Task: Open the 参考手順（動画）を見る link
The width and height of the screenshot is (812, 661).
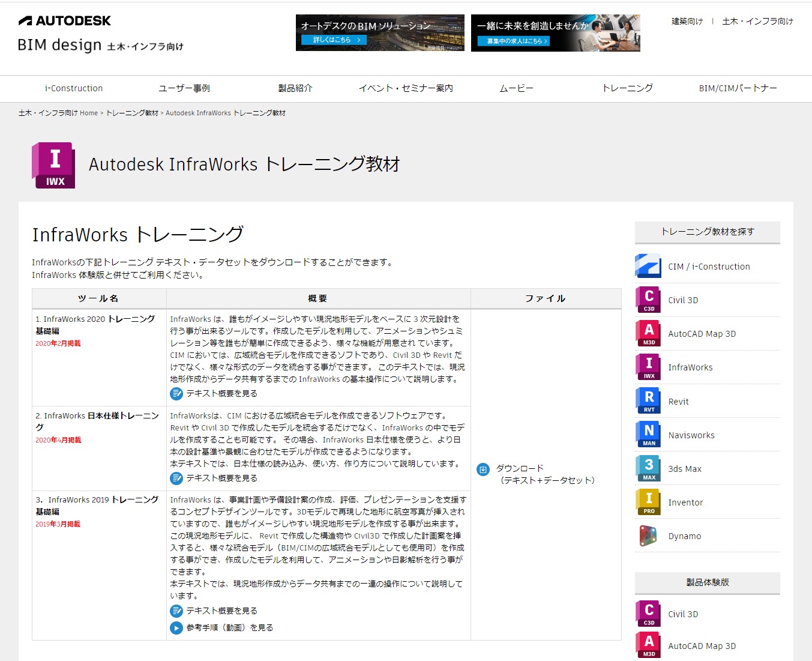Action: click(x=229, y=627)
